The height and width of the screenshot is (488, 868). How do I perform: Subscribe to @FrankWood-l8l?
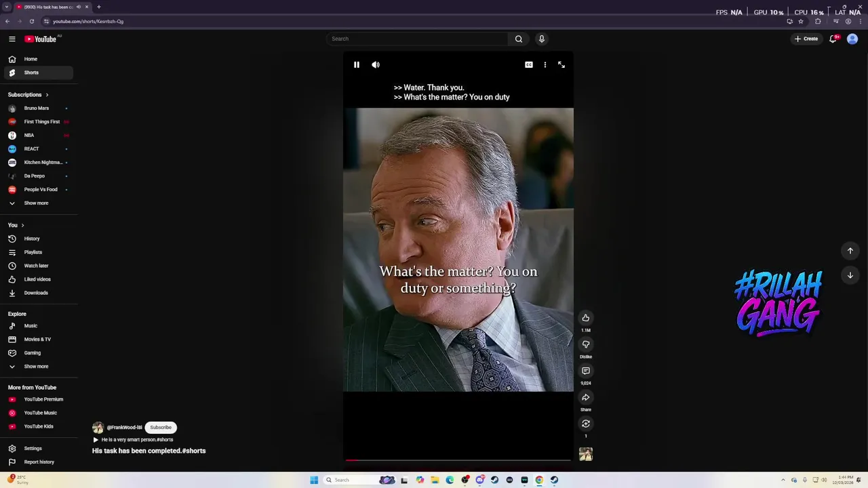pos(161,428)
